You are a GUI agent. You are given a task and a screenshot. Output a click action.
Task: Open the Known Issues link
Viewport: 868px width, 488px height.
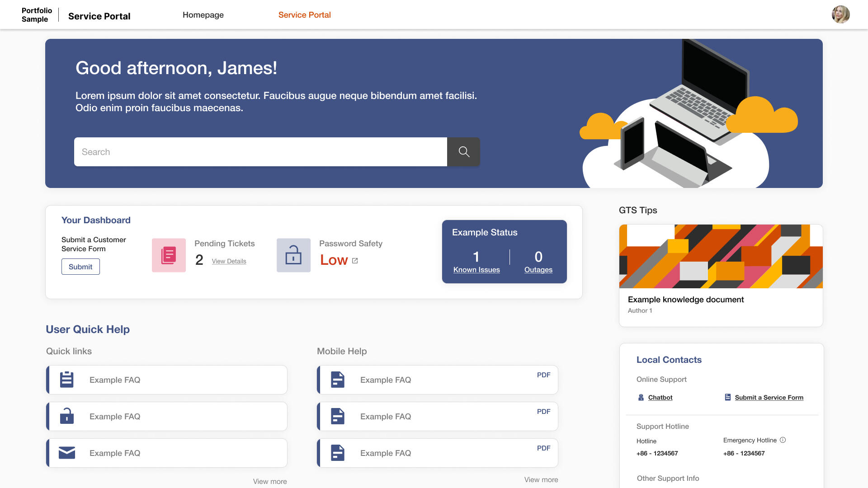click(x=476, y=270)
